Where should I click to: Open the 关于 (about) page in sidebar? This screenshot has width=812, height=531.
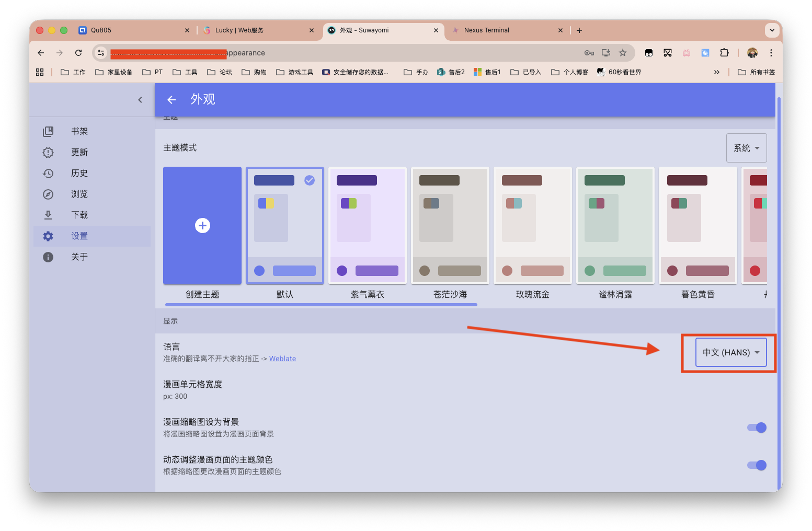tap(79, 257)
